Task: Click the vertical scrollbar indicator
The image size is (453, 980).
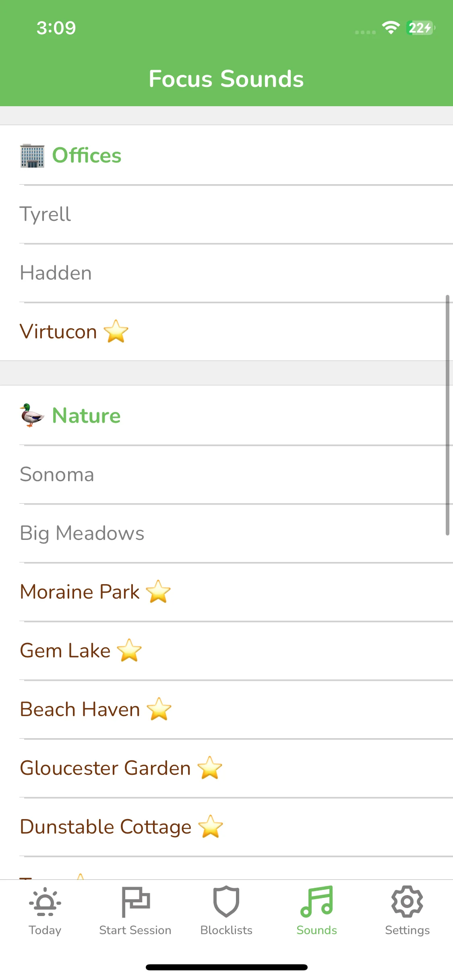Action: tap(447, 415)
